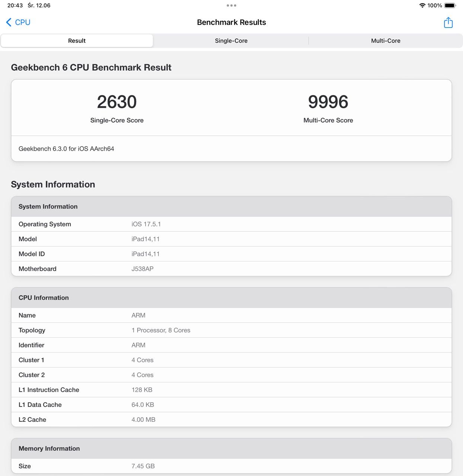Screen dimensions: 463x476
Task: Tap the 128 KB instruction cache value
Action: point(142,390)
